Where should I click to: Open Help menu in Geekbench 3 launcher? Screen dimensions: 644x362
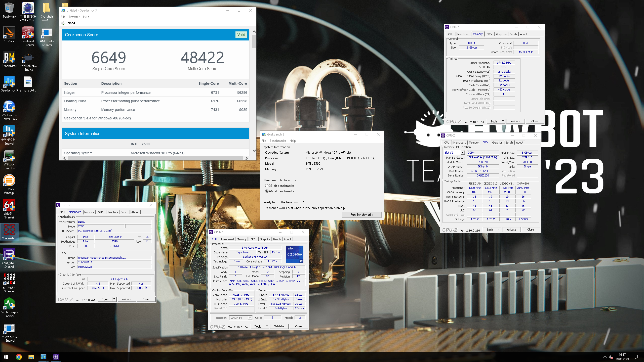(293, 141)
